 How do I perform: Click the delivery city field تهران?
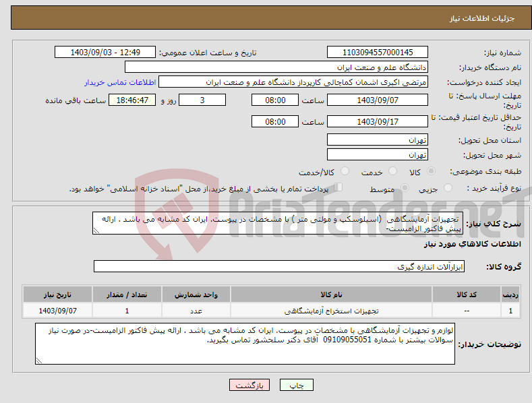pos(378,155)
